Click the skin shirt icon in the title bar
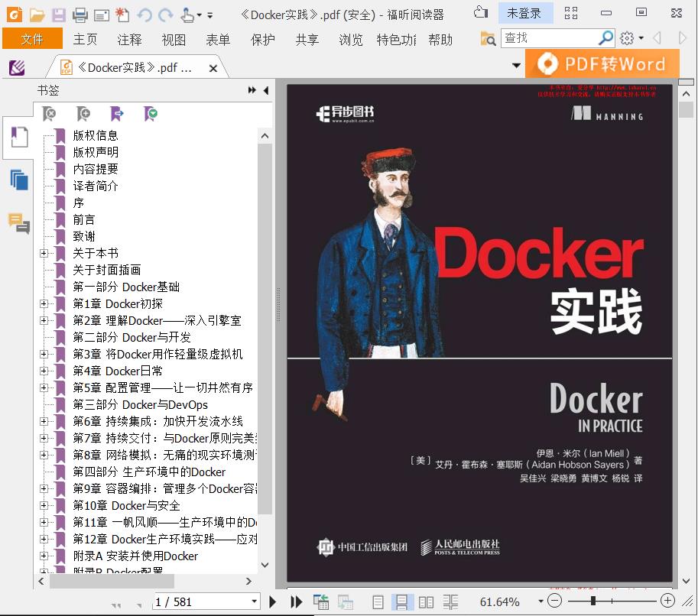The width and height of the screenshot is (698, 616). (481, 12)
